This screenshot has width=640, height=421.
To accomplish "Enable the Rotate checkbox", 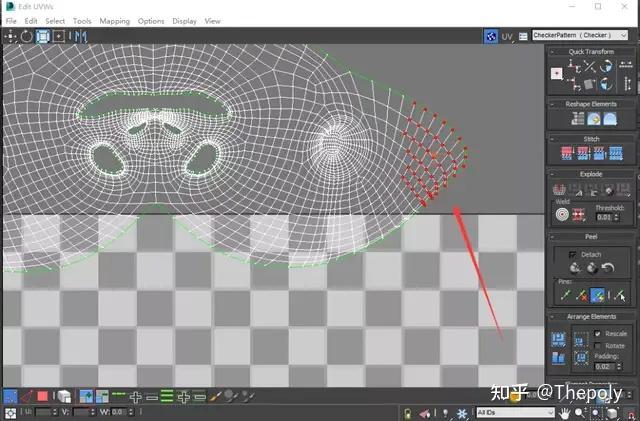I will (x=598, y=346).
